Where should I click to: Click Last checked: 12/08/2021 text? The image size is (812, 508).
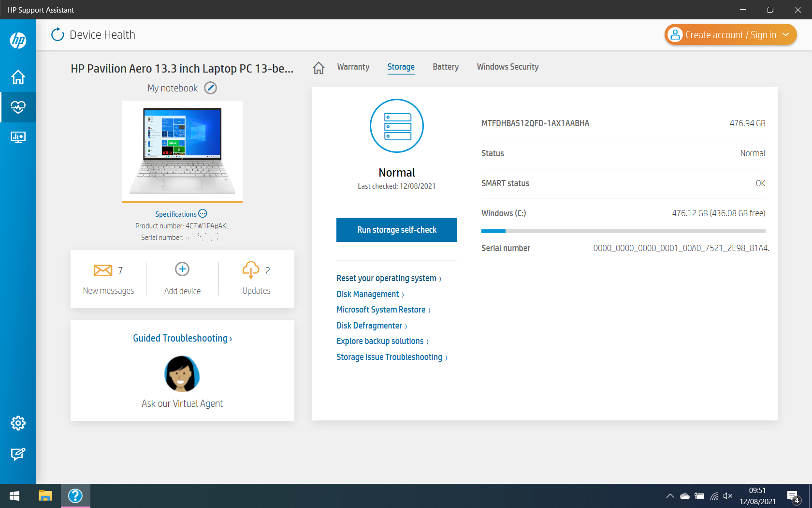396,186
